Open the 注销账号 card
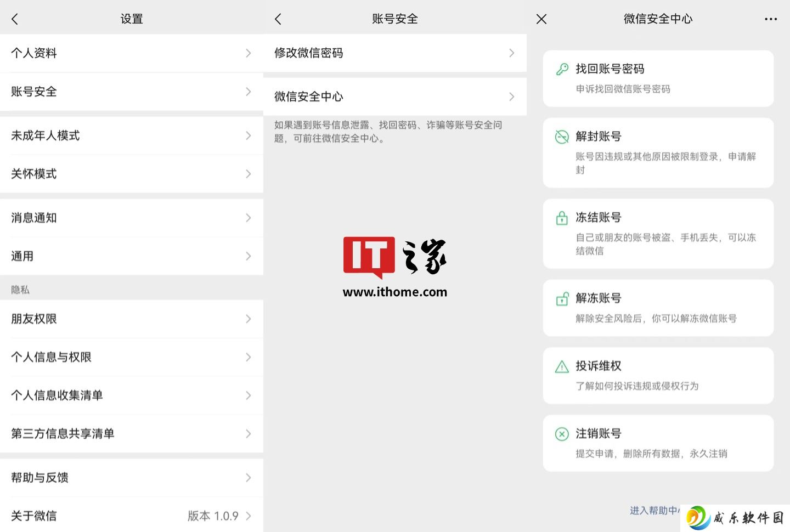The height and width of the screenshot is (532, 790). (658, 443)
